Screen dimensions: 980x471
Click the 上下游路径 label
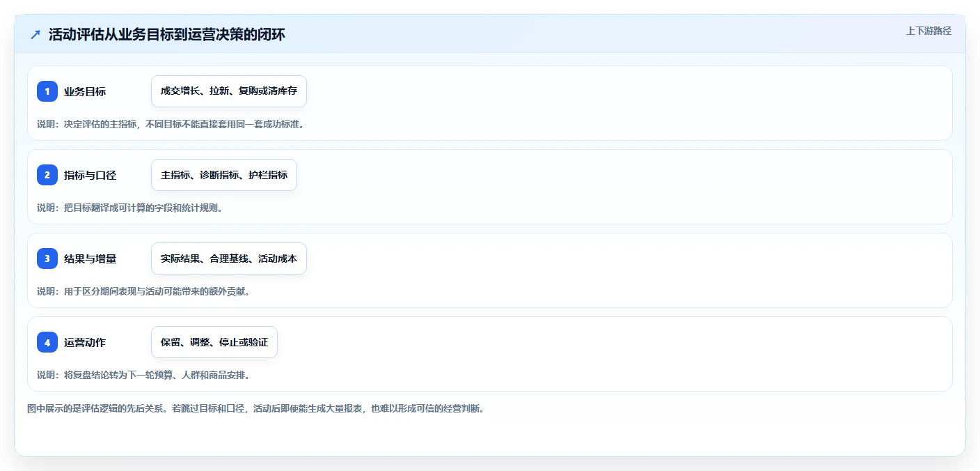click(928, 31)
